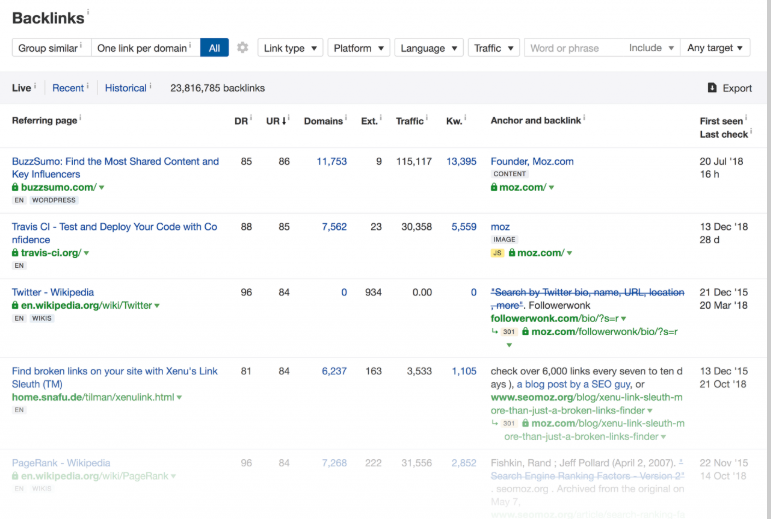The width and height of the screenshot is (777, 519).
Task: Sort by the UR column header
Action: tap(277, 121)
